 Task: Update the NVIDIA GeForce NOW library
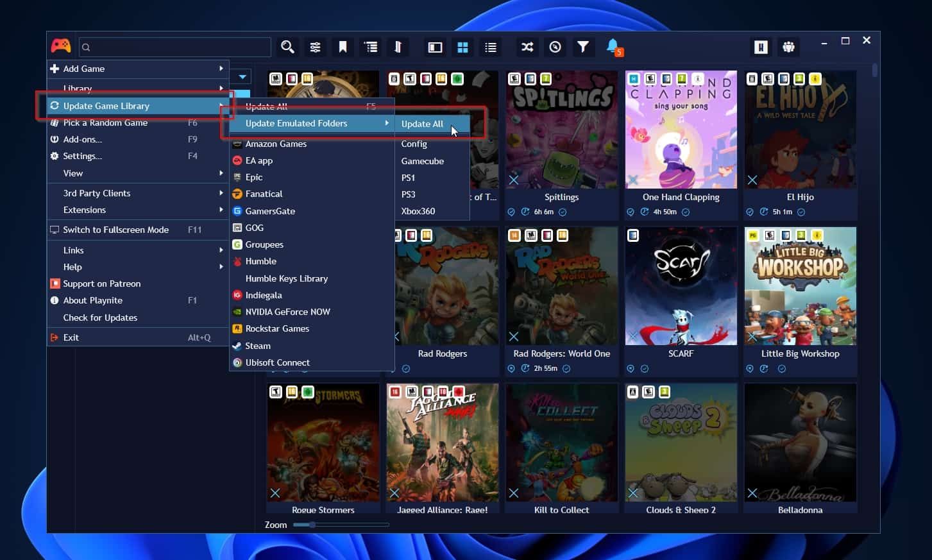coord(312,312)
